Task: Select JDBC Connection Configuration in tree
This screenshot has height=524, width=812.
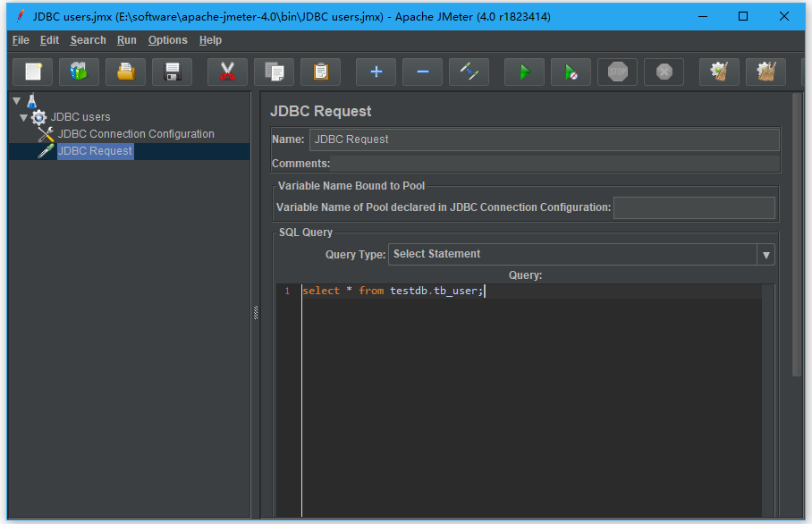Action: [x=136, y=134]
